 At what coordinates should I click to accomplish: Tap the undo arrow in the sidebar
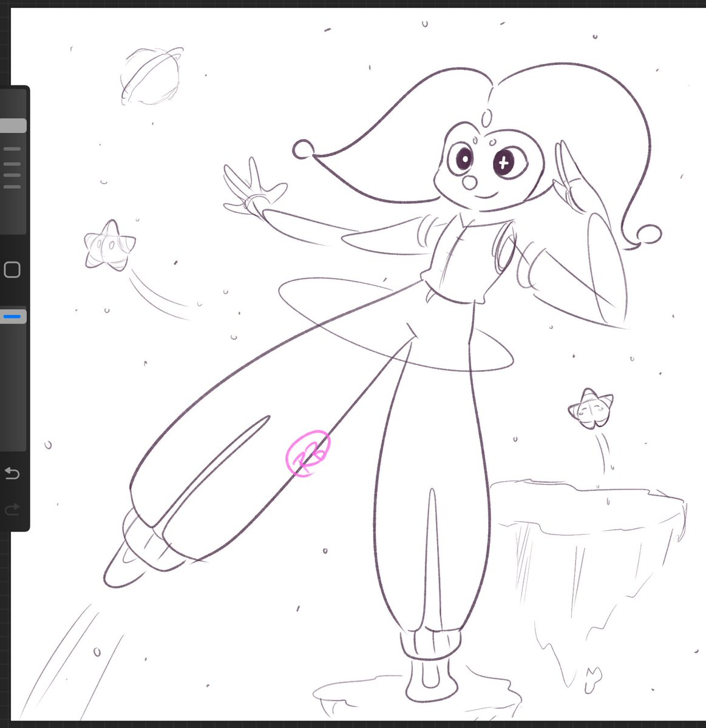[12, 474]
